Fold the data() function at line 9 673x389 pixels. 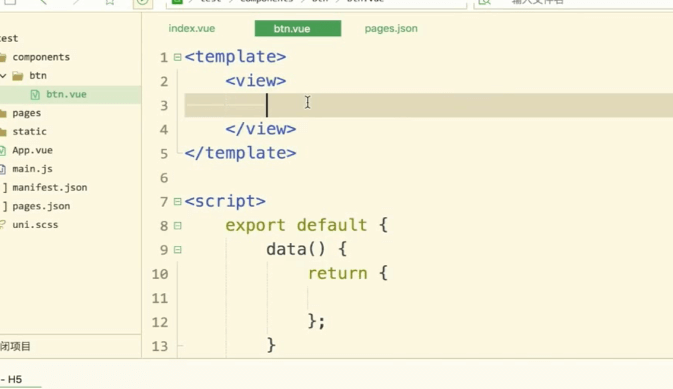pos(177,249)
